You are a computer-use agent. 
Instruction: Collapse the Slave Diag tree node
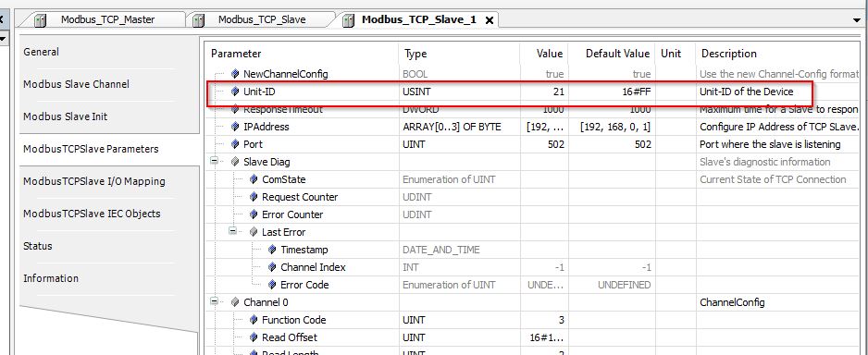[215, 162]
